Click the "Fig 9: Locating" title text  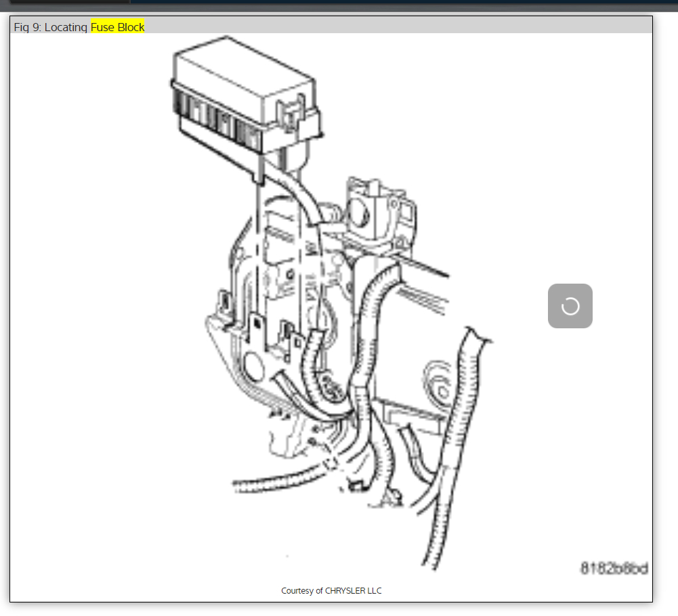[51, 27]
